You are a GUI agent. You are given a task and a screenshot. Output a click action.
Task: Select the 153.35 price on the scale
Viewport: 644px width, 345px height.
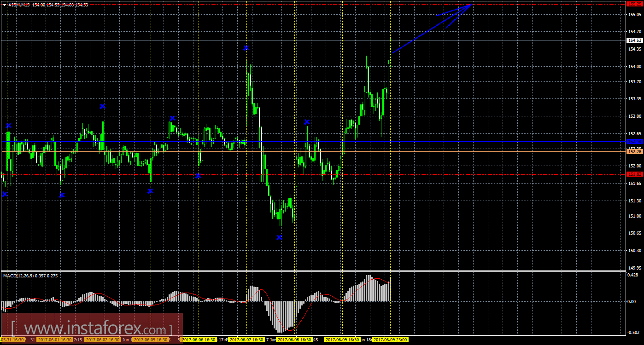point(634,99)
